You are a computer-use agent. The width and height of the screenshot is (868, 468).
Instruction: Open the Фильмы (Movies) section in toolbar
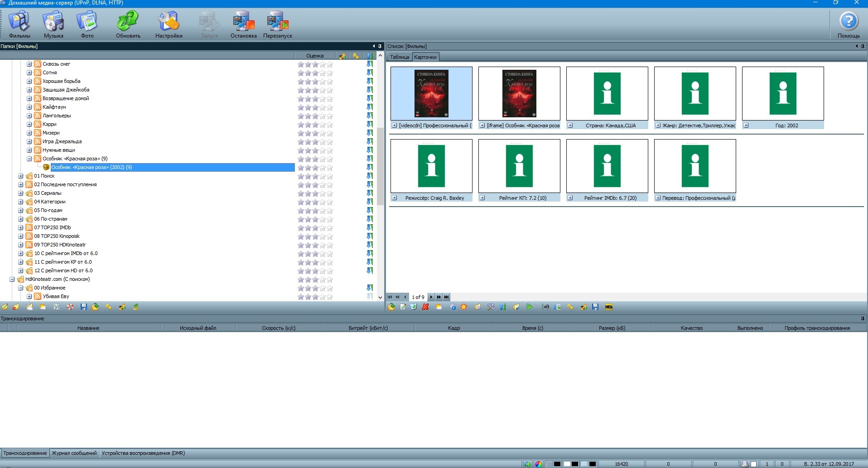[19, 25]
